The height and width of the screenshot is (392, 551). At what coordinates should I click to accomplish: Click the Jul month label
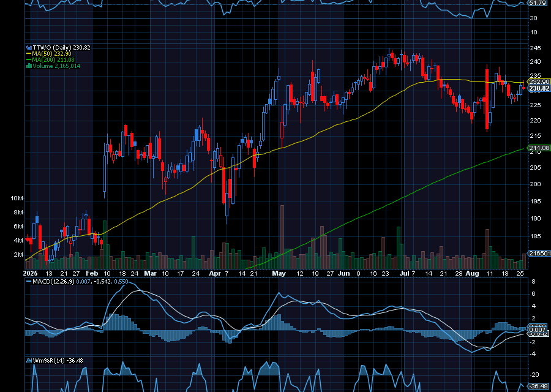[x=405, y=274]
